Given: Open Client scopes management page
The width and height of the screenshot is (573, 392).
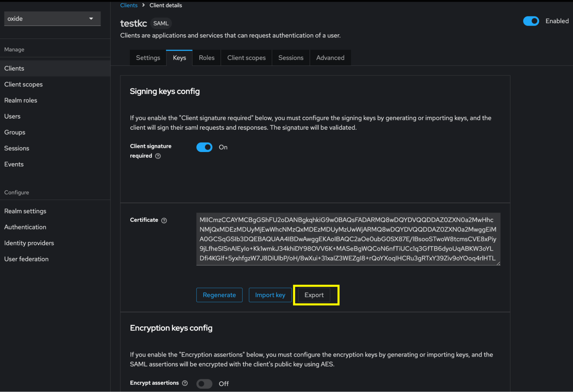Looking at the screenshot, I should point(24,84).
